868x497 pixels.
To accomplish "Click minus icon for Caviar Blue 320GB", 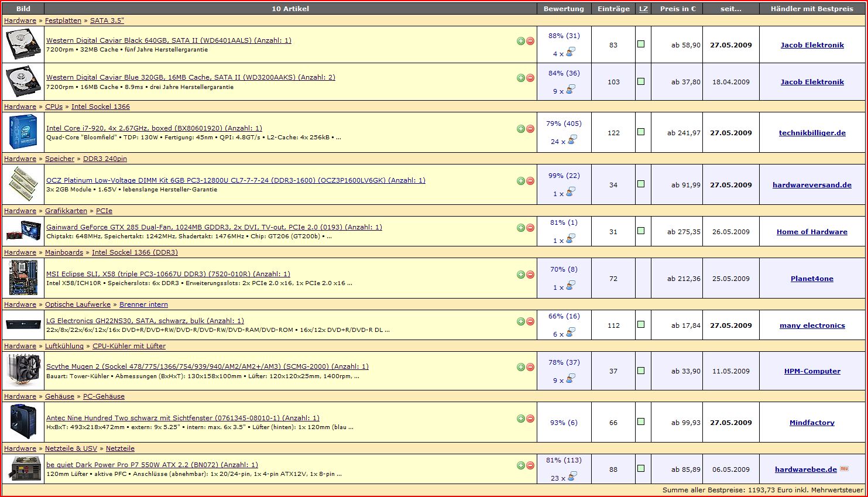I will 530,78.
